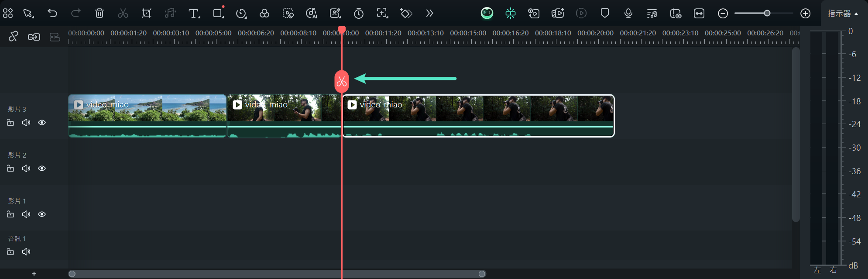Mute track 影片 1

pos(26,214)
